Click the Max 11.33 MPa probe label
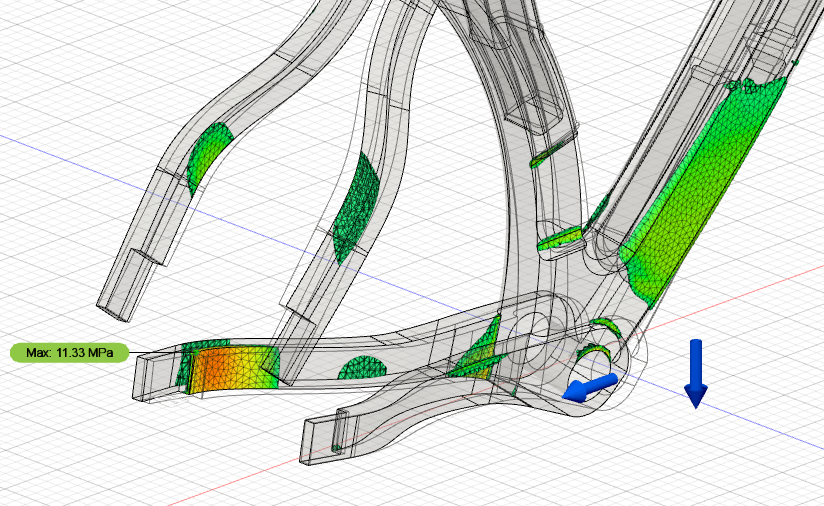Viewport: 824px width, 506px height. [69, 352]
